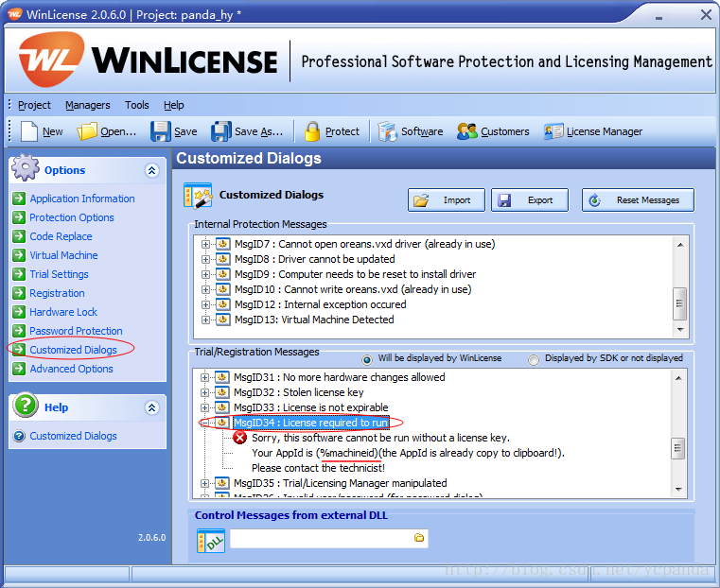Select MsgID35 : Trial/Licensing Manager manipulated row
Screen dimensions: 720x588
pos(340,483)
